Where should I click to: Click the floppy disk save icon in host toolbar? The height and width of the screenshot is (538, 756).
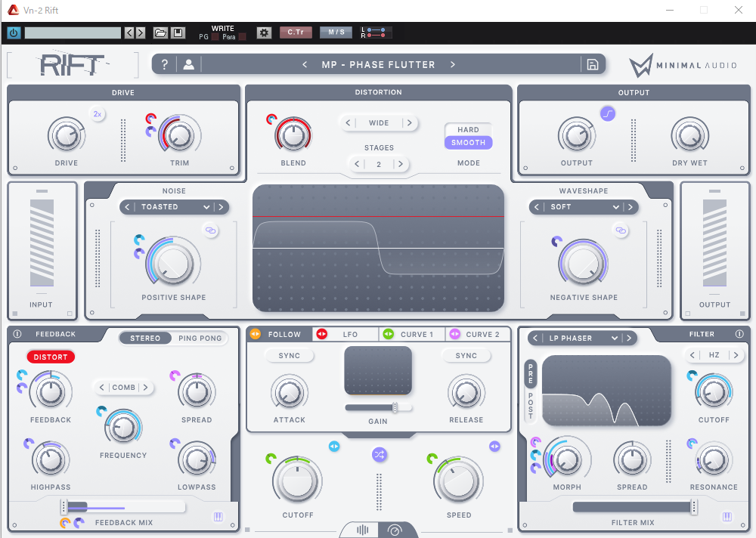178,32
